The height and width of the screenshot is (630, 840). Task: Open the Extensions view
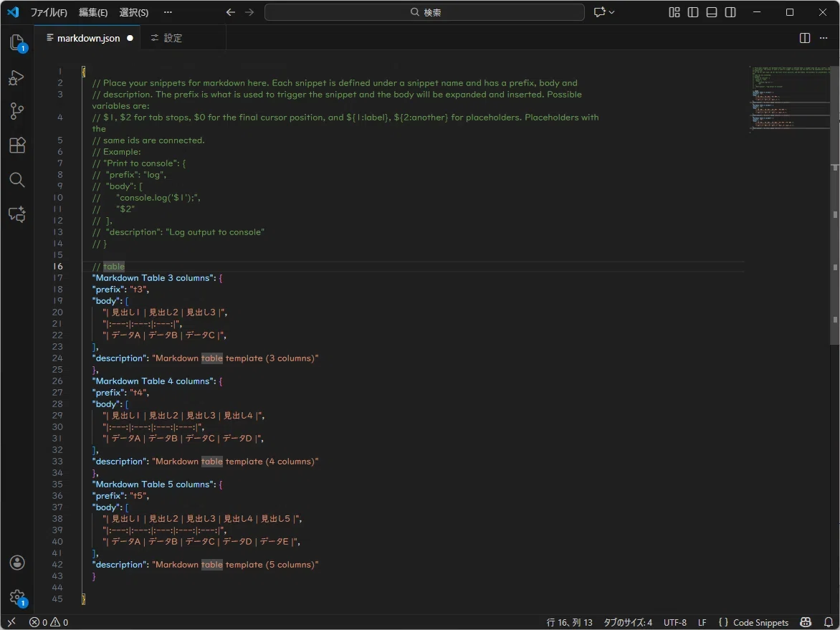point(17,145)
